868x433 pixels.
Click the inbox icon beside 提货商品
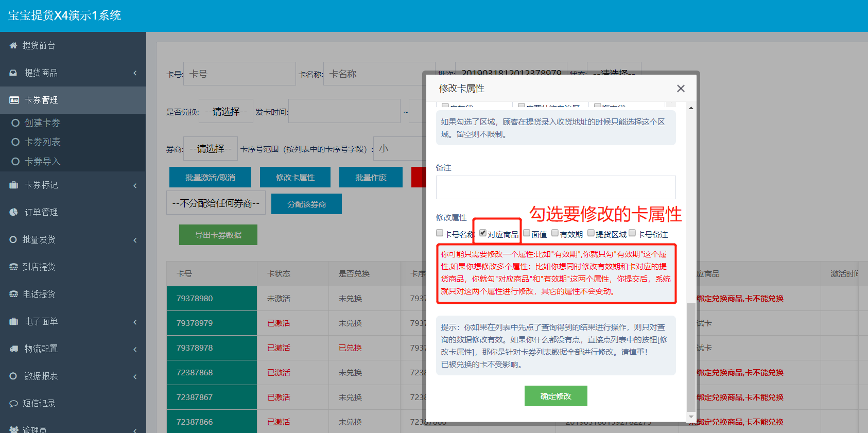(x=13, y=73)
